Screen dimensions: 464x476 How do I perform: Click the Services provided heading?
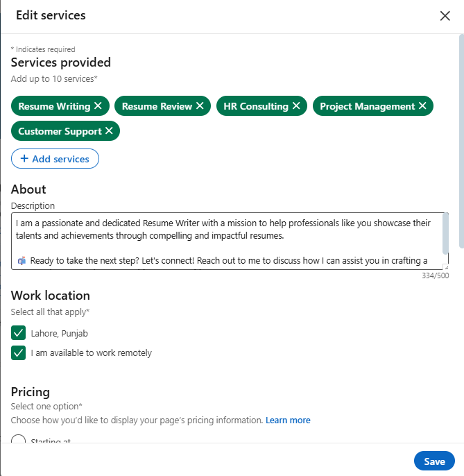(x=61, y=62)
